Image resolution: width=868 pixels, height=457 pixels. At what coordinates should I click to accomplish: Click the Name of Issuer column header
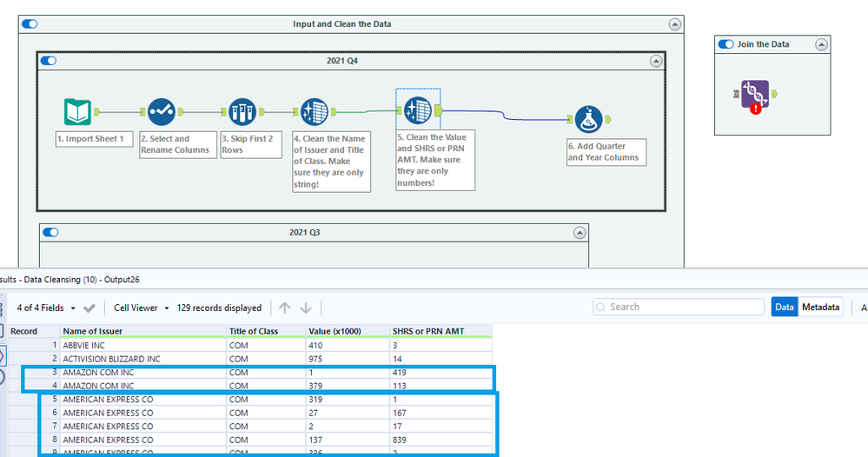click(x=142, y=331)
